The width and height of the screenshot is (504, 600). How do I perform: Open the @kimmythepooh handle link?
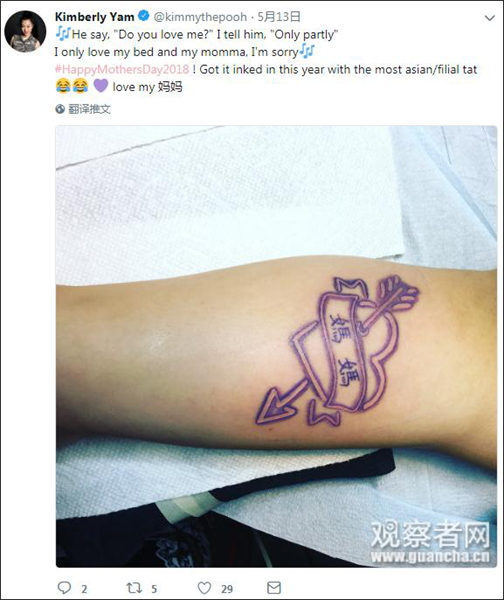[200, 17]
